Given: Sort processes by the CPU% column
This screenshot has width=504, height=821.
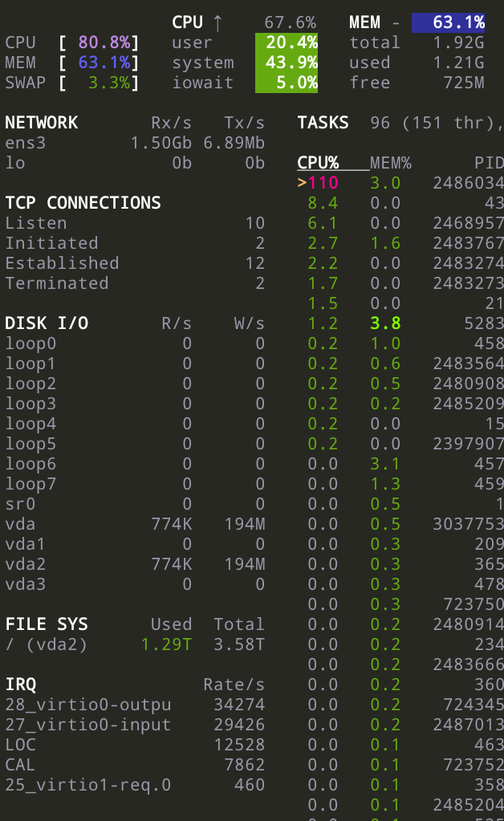Looking at the screenshot, I should [318, 163].
